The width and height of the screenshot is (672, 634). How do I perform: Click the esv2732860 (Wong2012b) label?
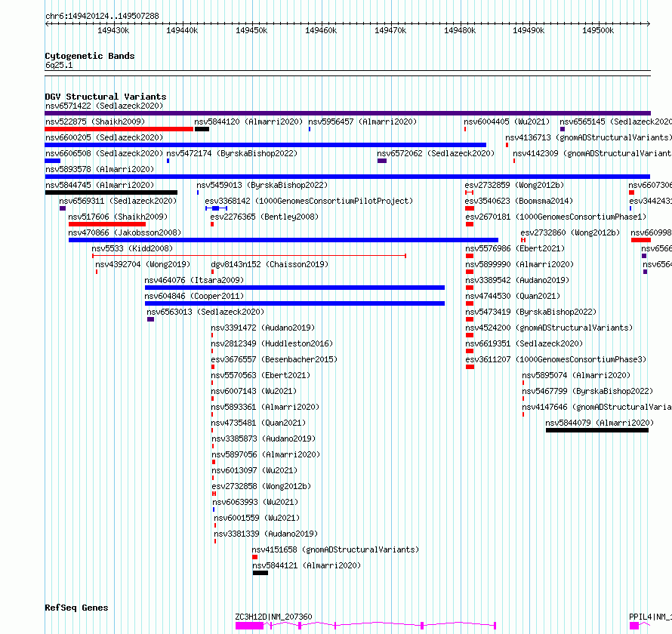570,232
